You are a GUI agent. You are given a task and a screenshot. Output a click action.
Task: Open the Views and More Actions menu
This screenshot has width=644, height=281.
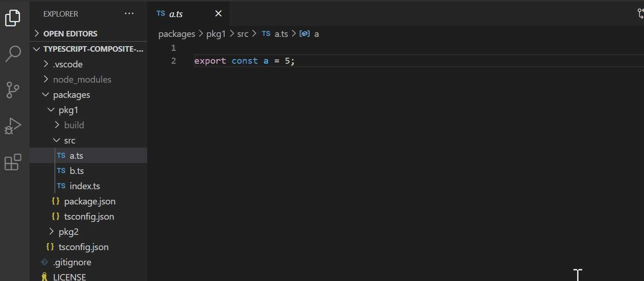pyautogui.click(x=129, y=13)
